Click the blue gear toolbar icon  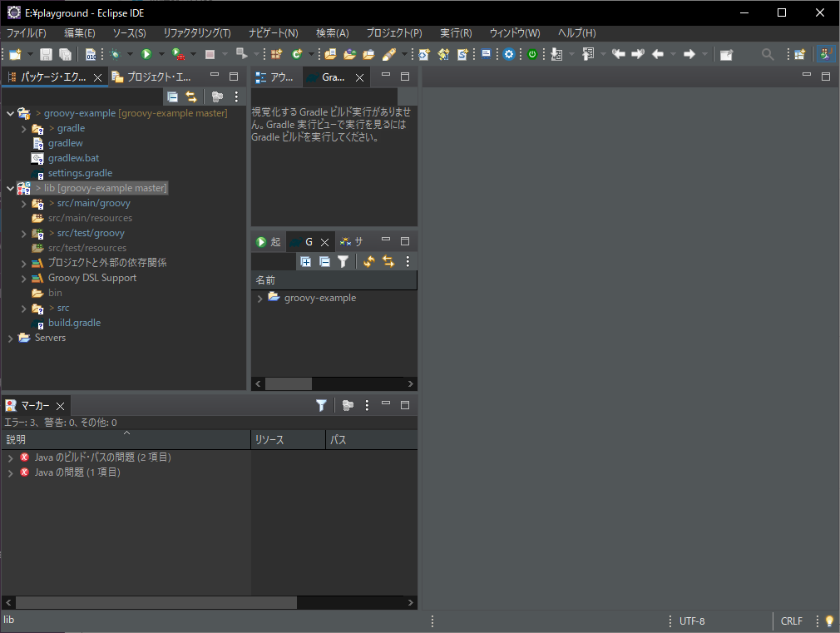[509, 54]
